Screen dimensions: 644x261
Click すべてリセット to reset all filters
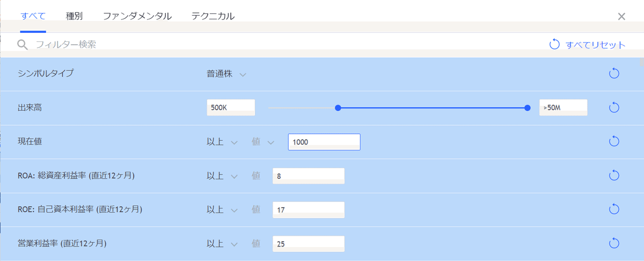pos(588,45)
